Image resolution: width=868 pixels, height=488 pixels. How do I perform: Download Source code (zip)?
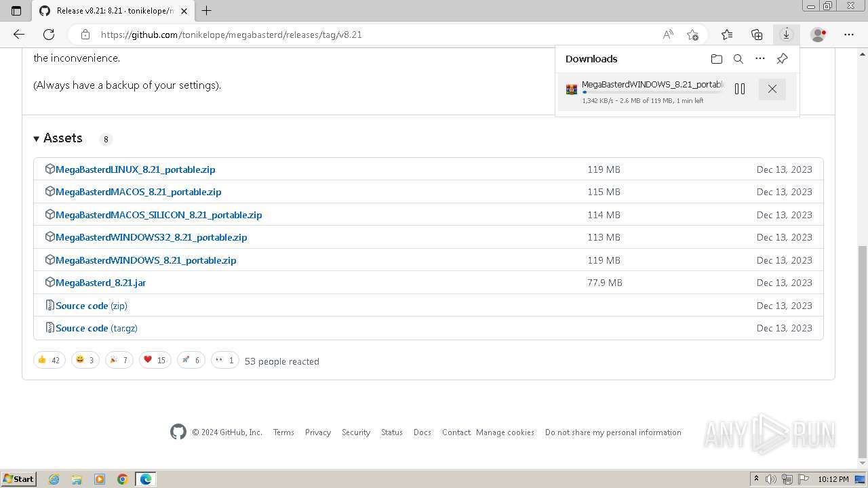92,306
